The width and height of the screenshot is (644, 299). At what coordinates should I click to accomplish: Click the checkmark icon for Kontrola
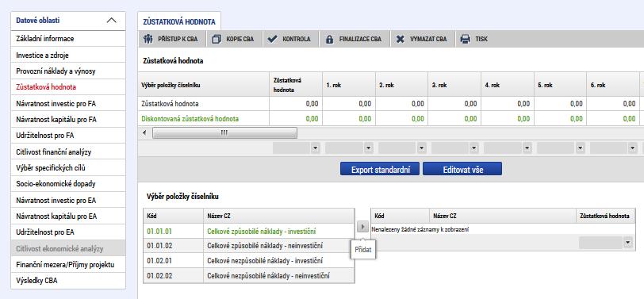272,40
